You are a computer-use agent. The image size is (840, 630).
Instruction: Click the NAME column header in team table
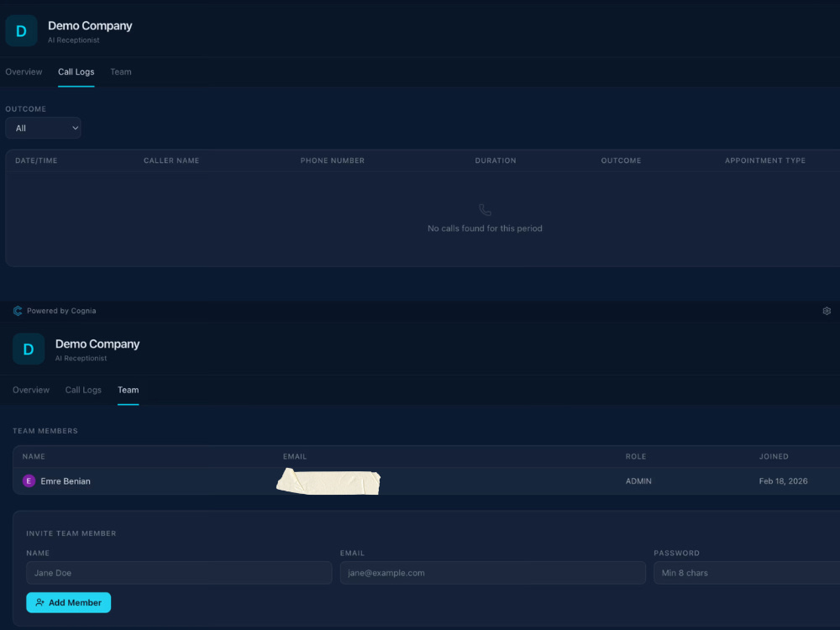coord(34,456)
